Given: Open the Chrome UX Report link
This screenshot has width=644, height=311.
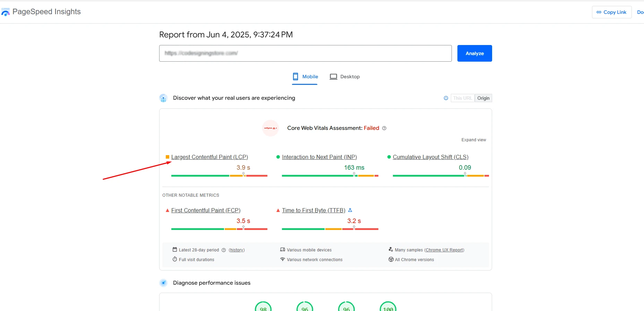Looking at the screenshot, I should click(444, 250).
